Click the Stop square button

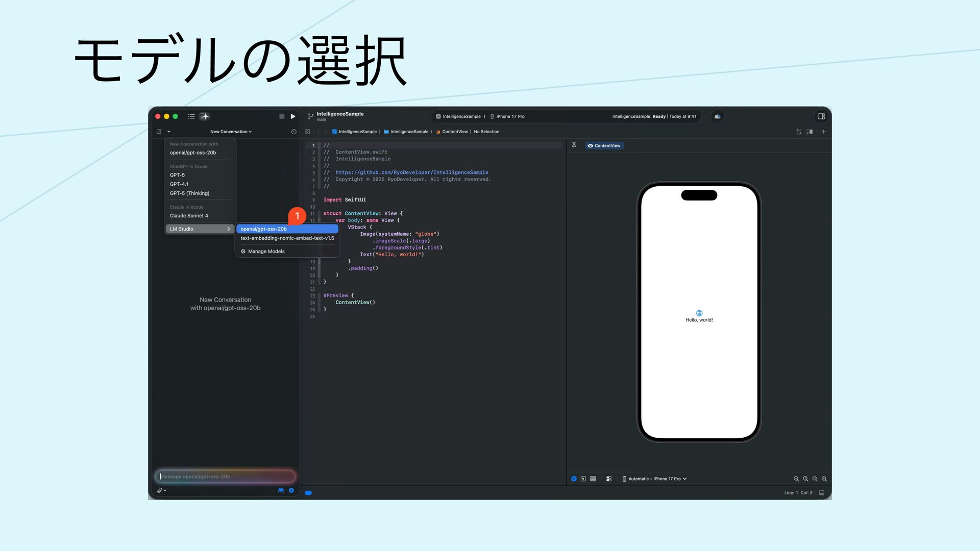(282, 116)
